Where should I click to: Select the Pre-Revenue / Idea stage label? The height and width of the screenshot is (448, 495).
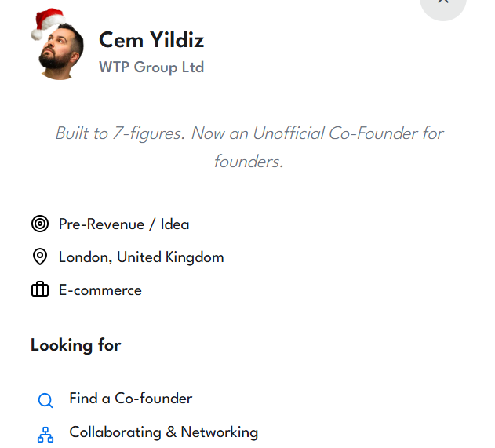pyautogui.click(x=124, y=224)
